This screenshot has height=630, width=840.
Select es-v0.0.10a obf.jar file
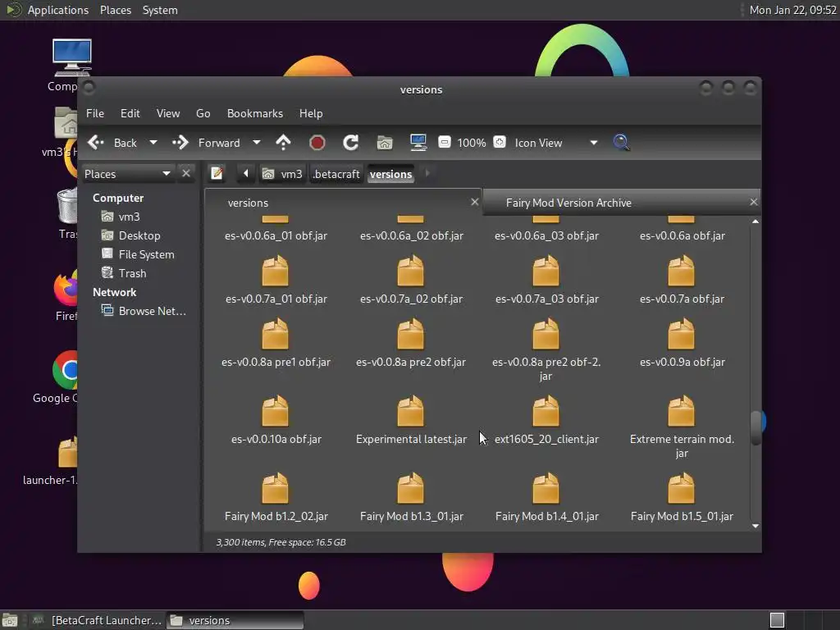[276, 421]
